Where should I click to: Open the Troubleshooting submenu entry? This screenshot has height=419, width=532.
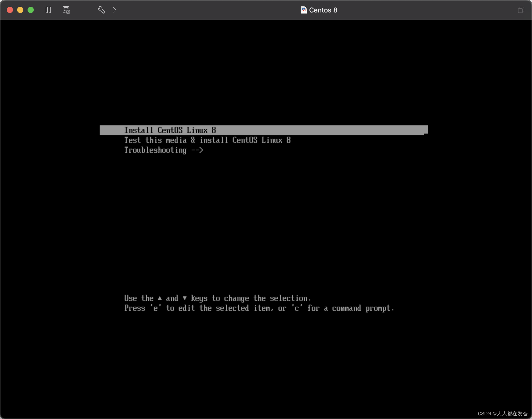click(x=155, y=150)
